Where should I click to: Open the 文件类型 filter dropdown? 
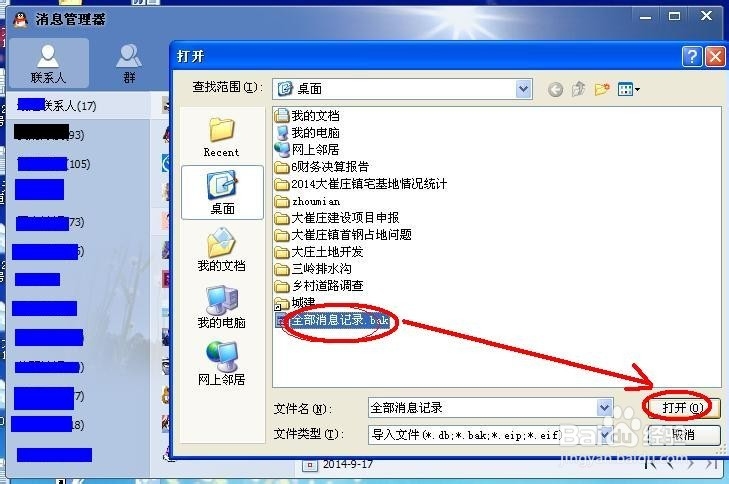click(x=605, y=435)
